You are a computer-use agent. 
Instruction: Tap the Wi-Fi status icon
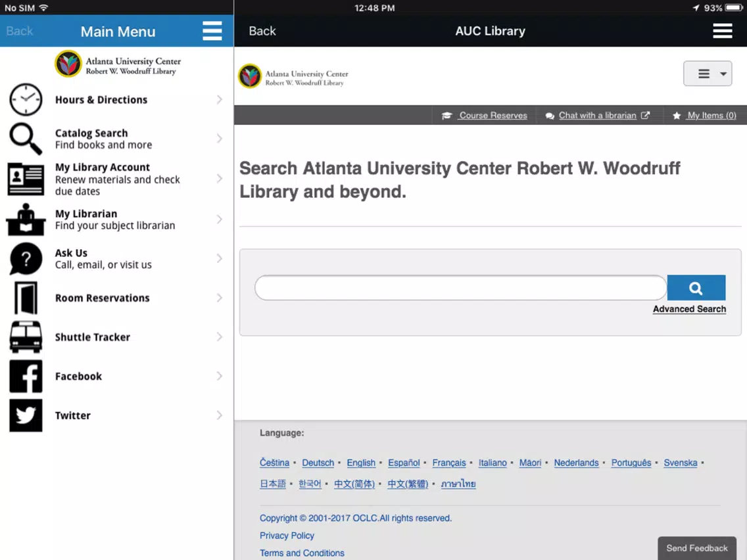tap(43, 8)
